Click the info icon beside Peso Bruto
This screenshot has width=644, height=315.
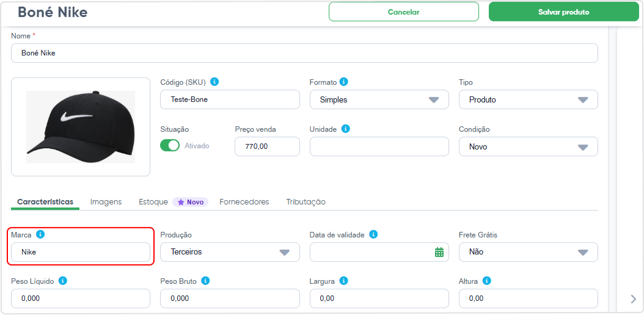pyautogui.click(x=206, y=281)
